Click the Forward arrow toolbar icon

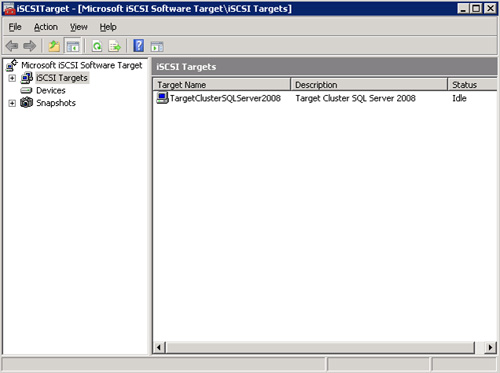30,46
